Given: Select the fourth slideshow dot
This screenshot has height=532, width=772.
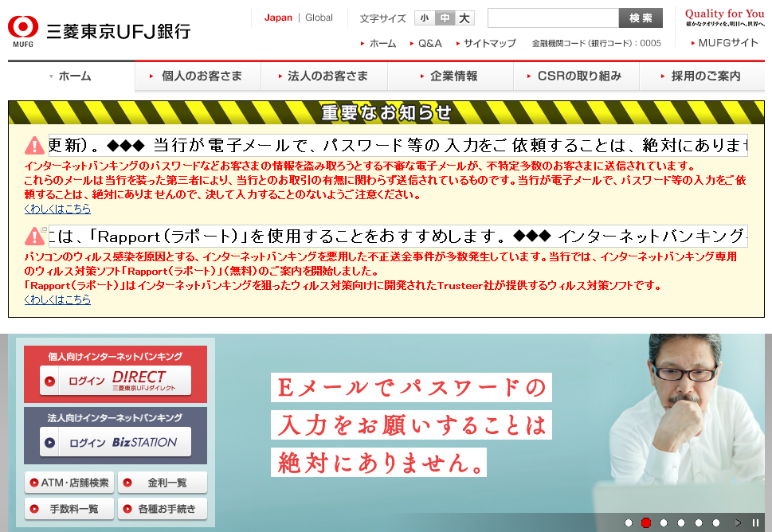Looking at the screenshot, I should coord(681,522).
